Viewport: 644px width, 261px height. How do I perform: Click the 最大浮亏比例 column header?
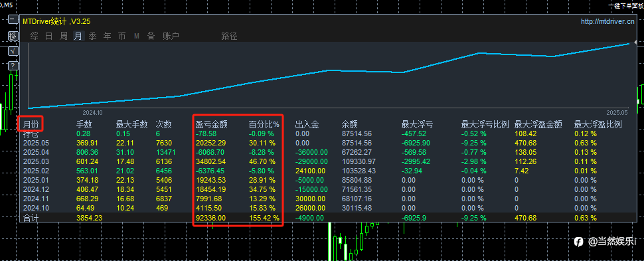485,124
